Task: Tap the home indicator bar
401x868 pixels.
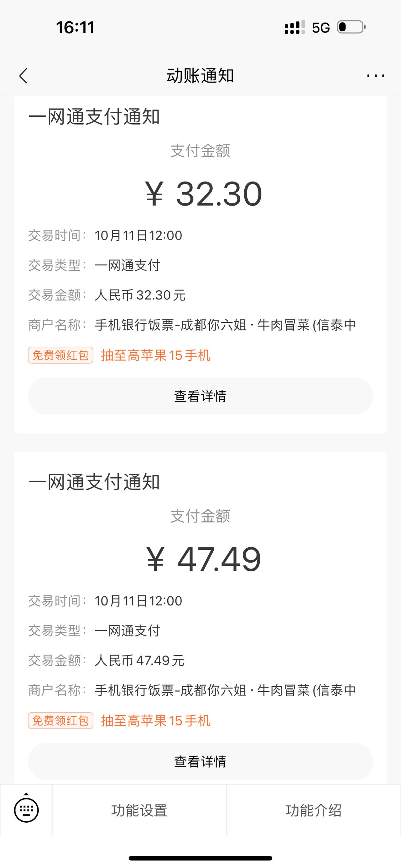Action: click(200, 858)
